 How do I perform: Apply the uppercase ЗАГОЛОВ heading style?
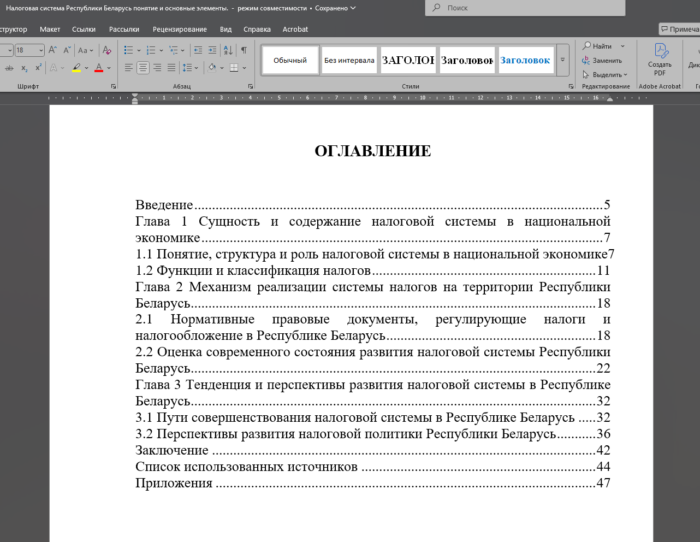408,60
